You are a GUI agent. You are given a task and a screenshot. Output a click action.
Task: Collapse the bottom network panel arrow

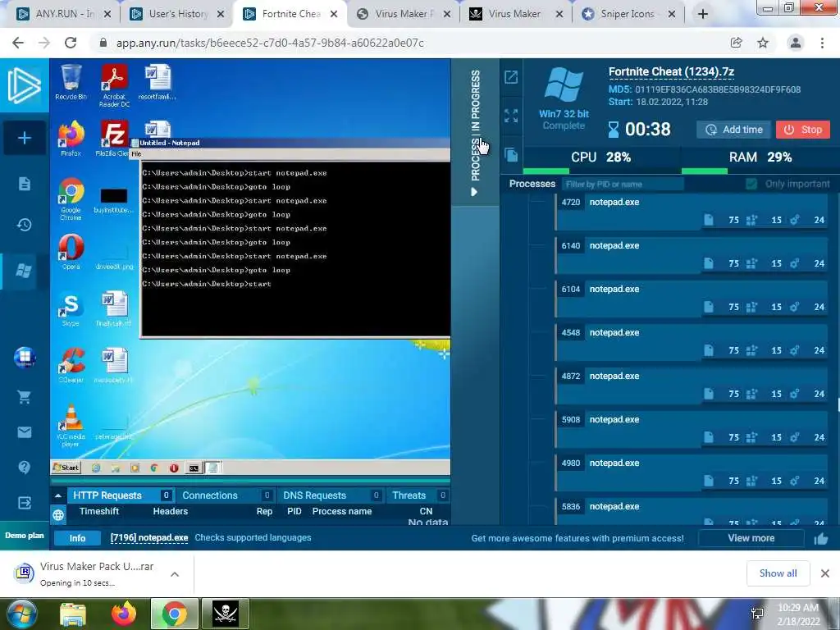click(58, 495)
